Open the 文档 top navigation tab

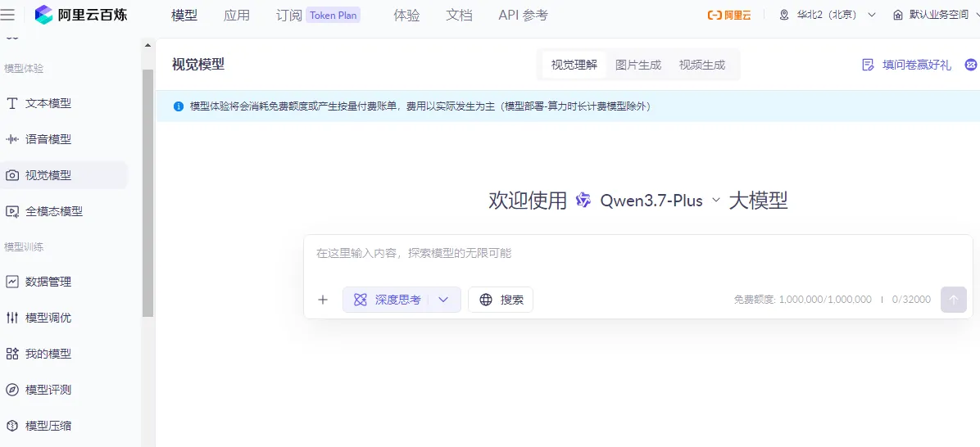click(x=459, y=15)
